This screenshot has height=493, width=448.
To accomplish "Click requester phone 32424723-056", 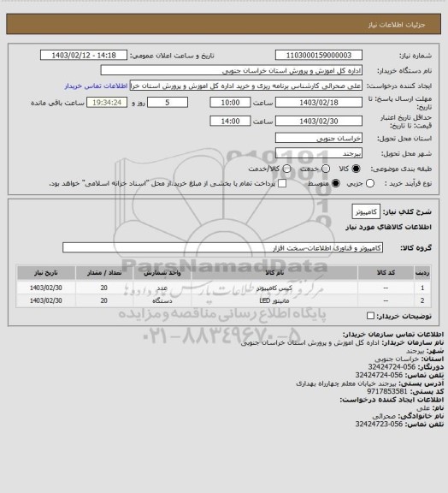I will 379,424.
